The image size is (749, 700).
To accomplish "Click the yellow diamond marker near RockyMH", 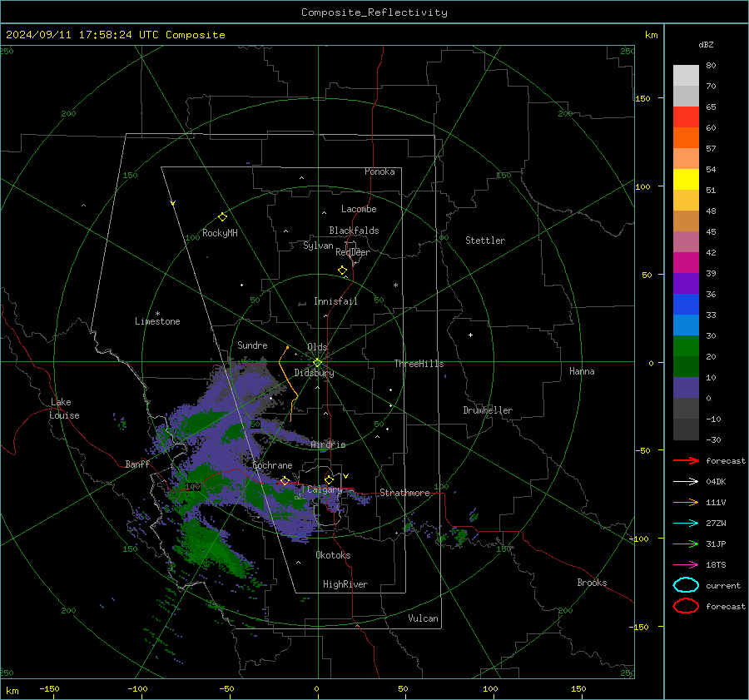I will click(222, 217).
